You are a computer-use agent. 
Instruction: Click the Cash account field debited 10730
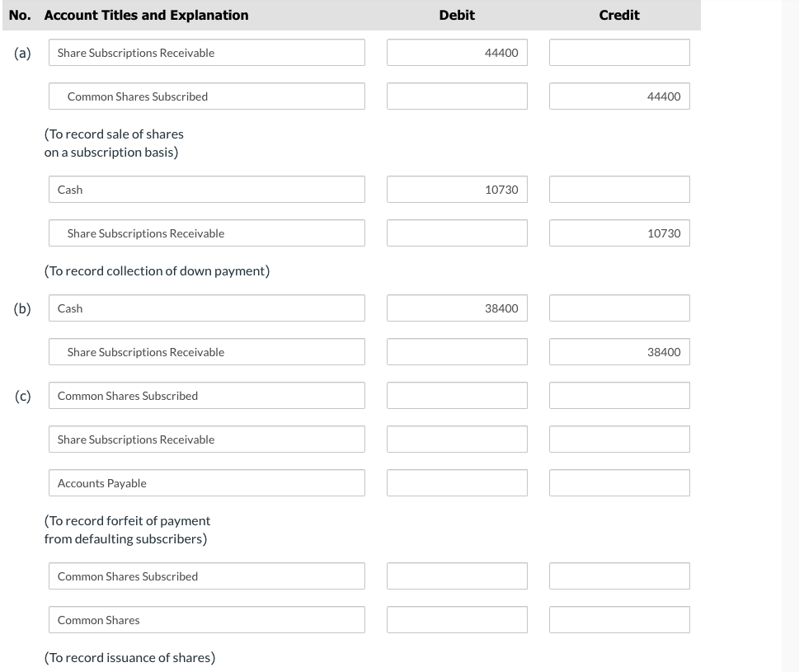tap(207, 190)
